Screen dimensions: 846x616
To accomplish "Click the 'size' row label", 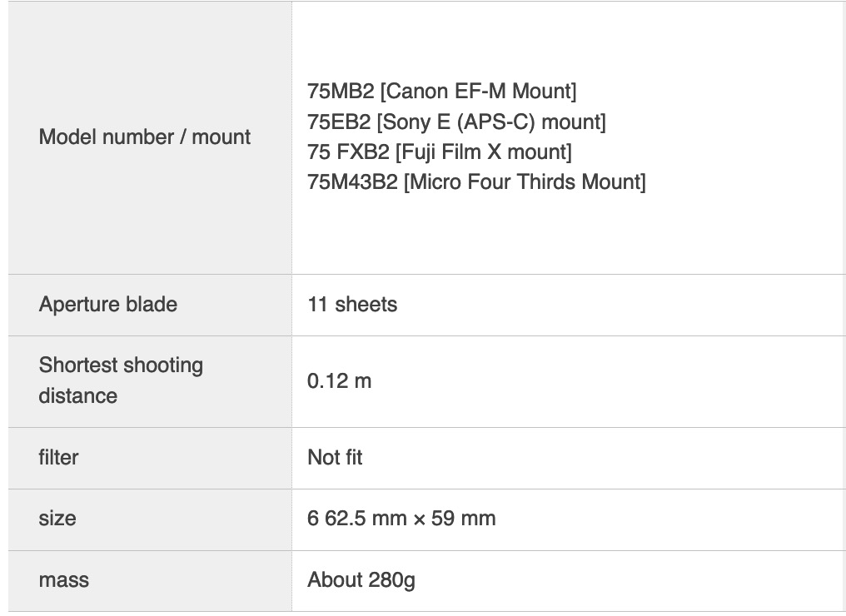I will coord(57,519).
